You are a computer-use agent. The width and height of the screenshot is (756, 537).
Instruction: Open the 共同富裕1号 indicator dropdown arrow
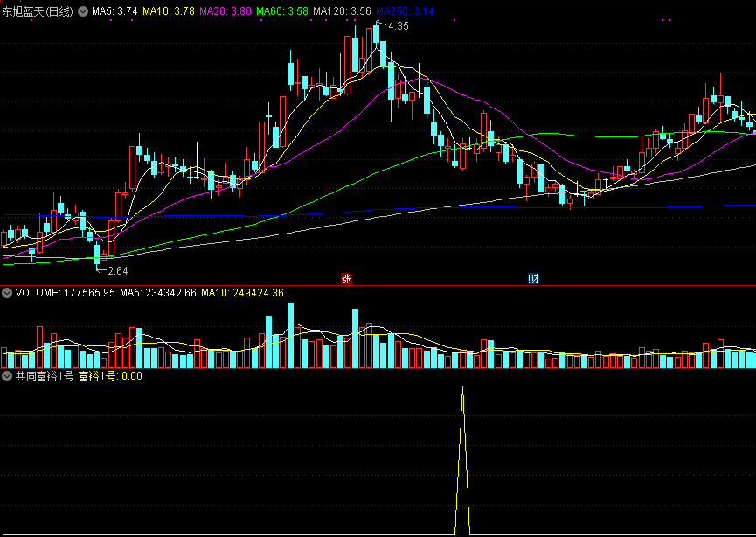pyautogui.click(x=7, y=376)
